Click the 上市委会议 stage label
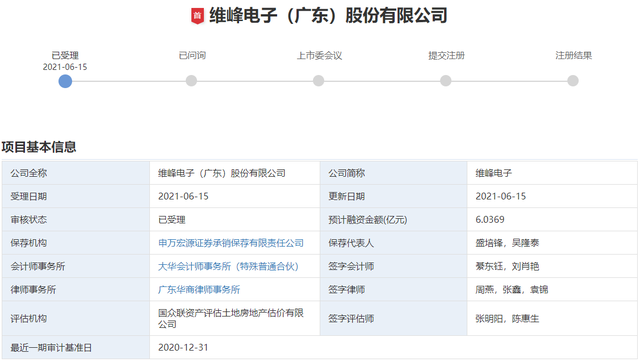 tap(319, 55)
